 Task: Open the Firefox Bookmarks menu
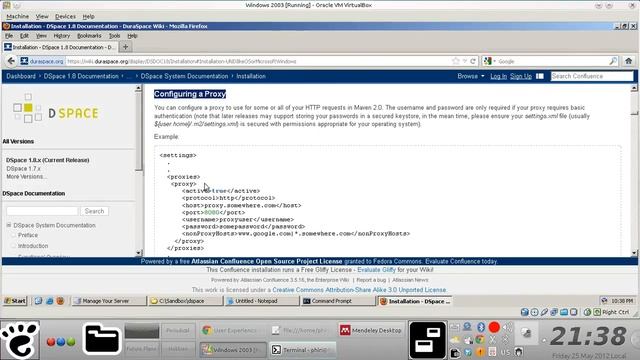point(89,36)
